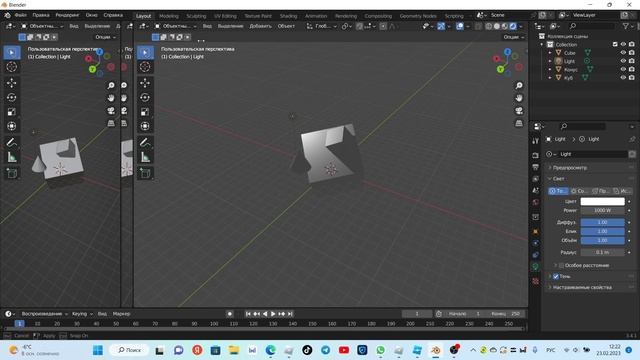
Task: Toggle snapping magnet in main viewport header
Action: 359,26
